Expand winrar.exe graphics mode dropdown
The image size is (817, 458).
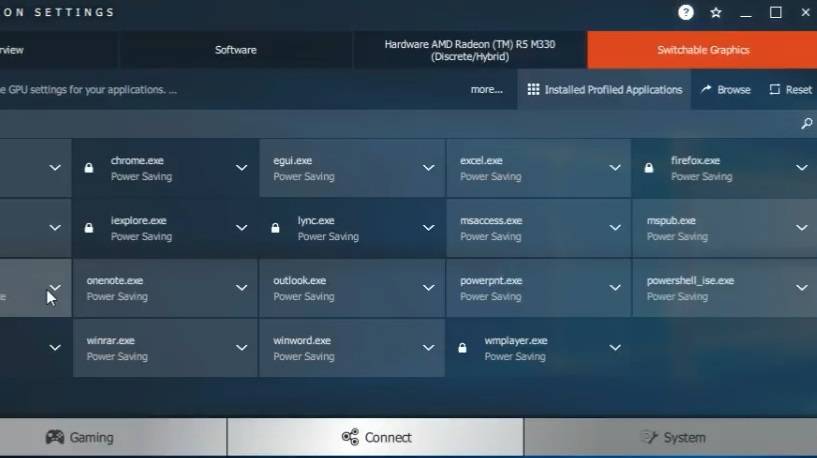[241, 348]
